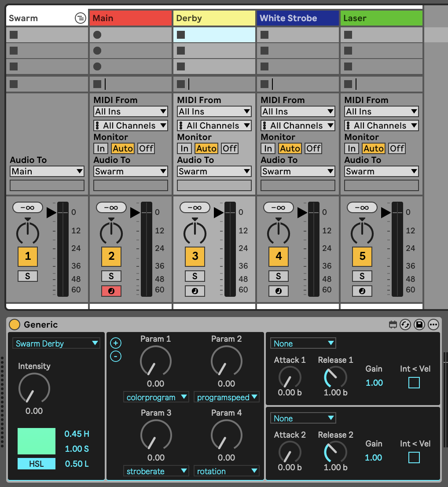Image resolution: width=448 pixels, height=487 pixels.
Task: Launch first clip slot on Main track
Action: click(97, 35)
